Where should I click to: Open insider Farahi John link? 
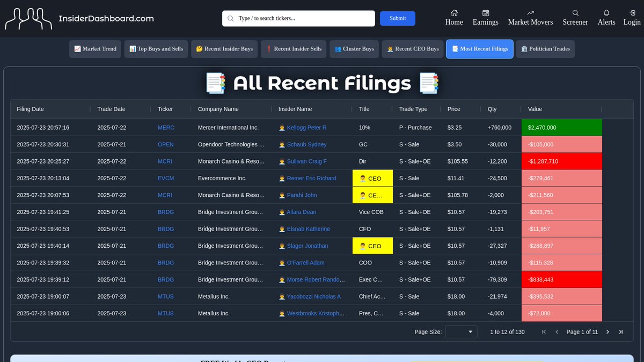302,195
